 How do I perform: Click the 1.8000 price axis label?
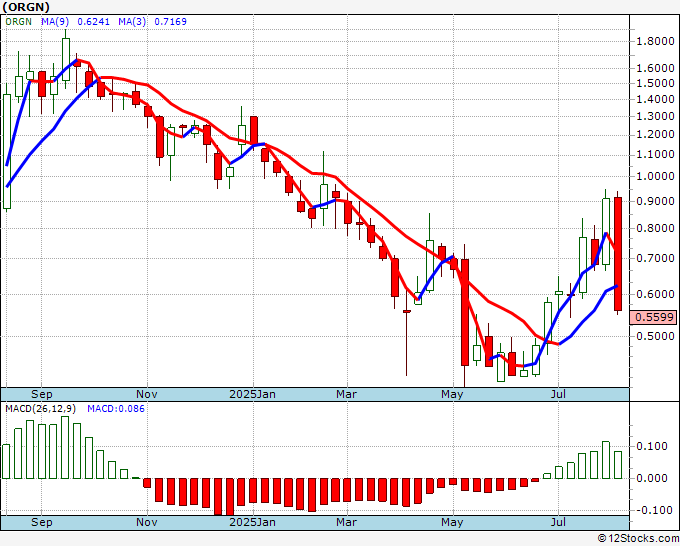pyautogui.click(x=655, y=42)
